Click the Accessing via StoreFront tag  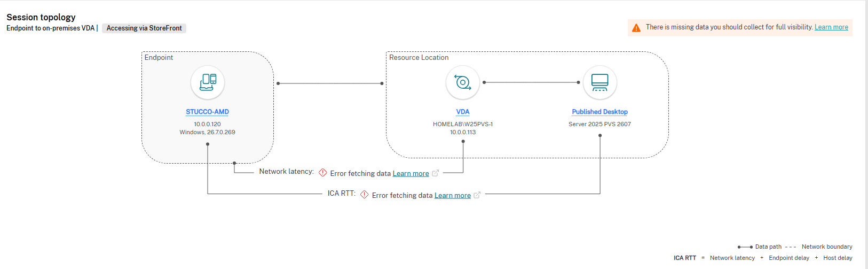144,28
